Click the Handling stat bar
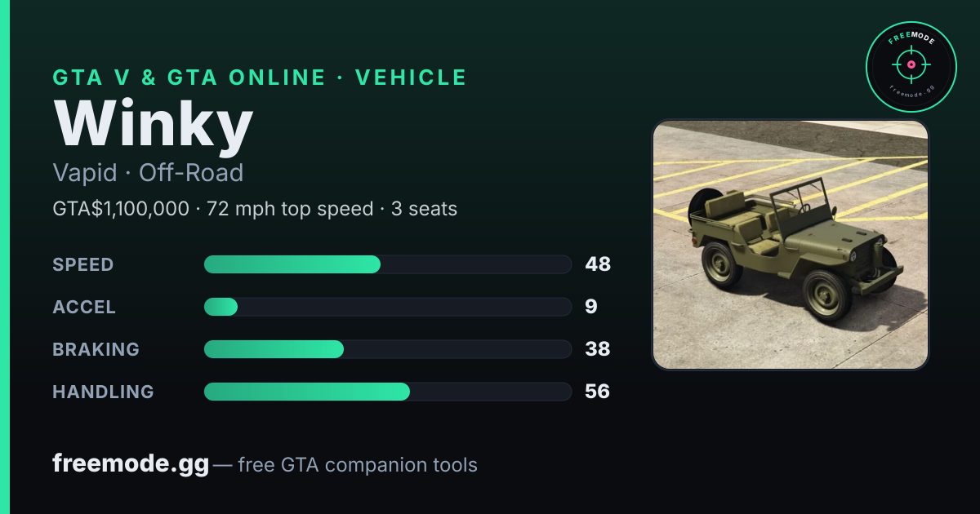Viewport: 980px width, 514px height. (x=387, y=392)
